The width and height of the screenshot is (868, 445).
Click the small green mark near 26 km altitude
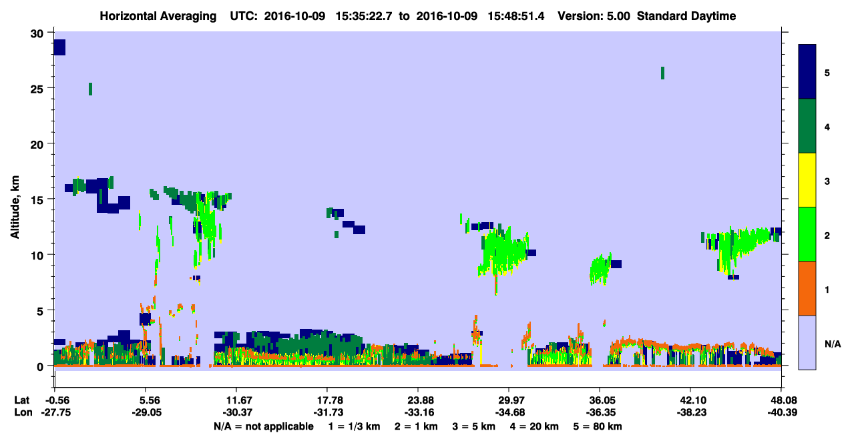[662, 73]
